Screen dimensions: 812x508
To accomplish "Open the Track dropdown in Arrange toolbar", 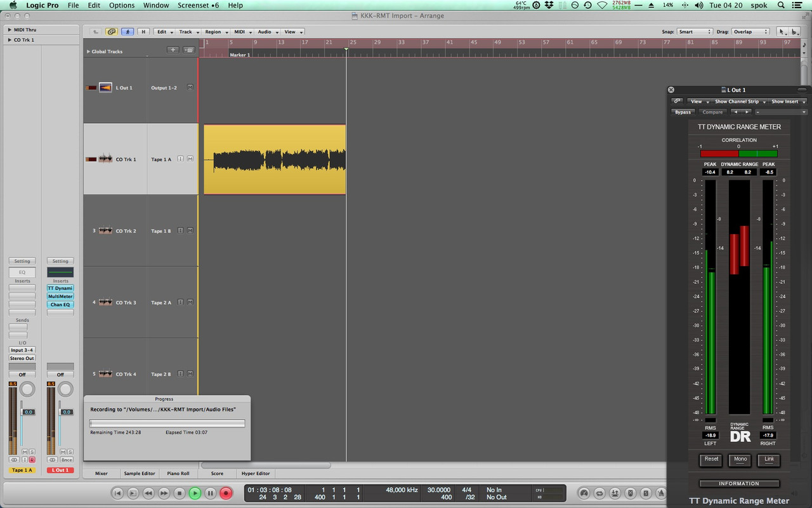I will 188,31.
